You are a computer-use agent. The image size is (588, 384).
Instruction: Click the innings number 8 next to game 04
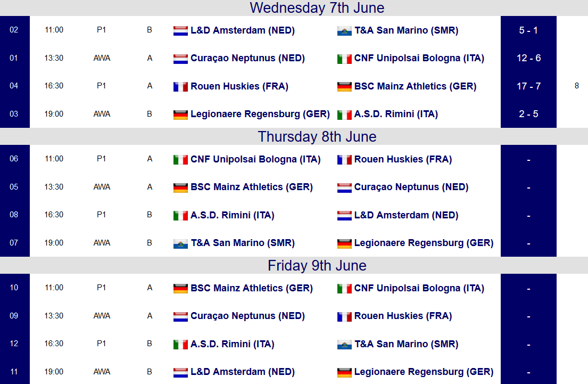point(577,86)
